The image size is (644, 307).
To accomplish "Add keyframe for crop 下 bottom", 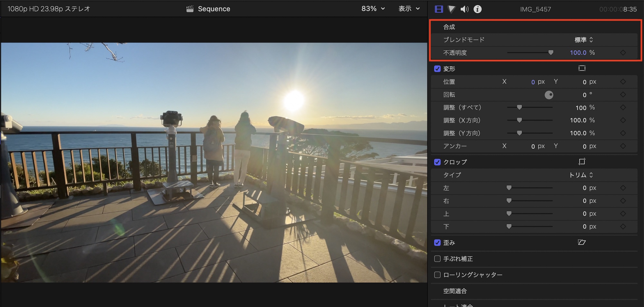I will pos(623,226).
